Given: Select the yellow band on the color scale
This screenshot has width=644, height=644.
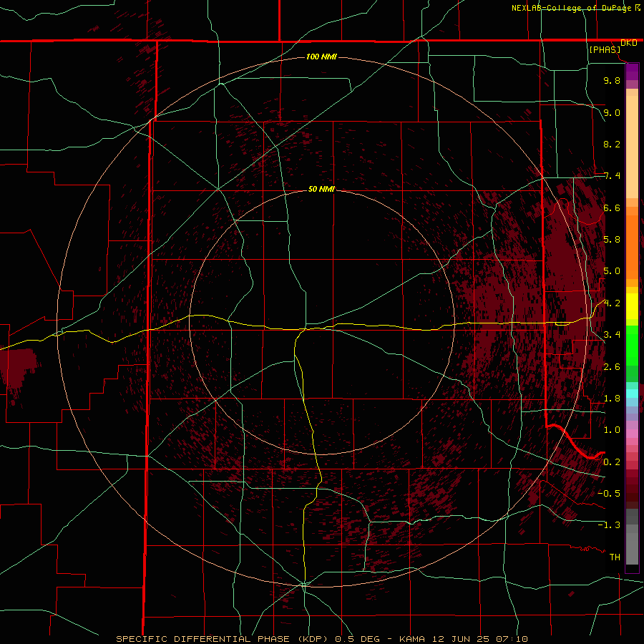Looking at the screenshot, I should point(632,306).
